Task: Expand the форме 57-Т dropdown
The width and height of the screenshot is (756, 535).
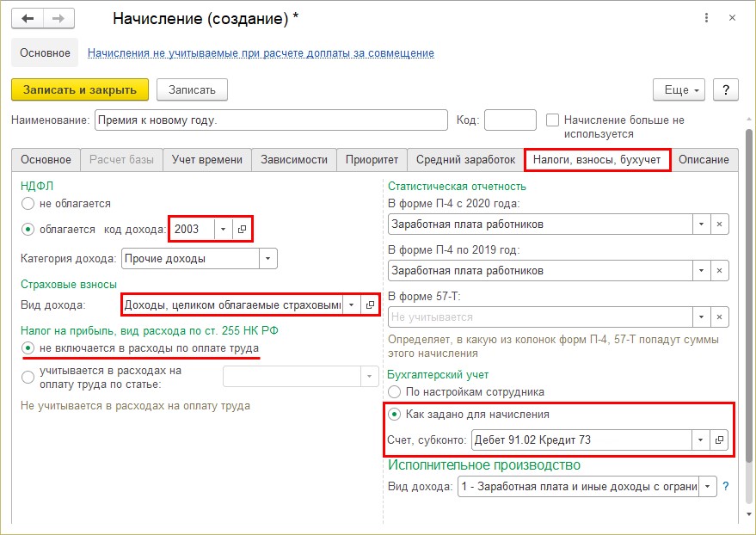Action: (702, 317)
